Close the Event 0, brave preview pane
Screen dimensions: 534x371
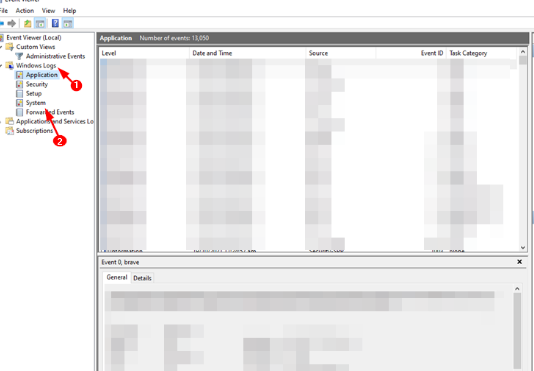point(519,262)
